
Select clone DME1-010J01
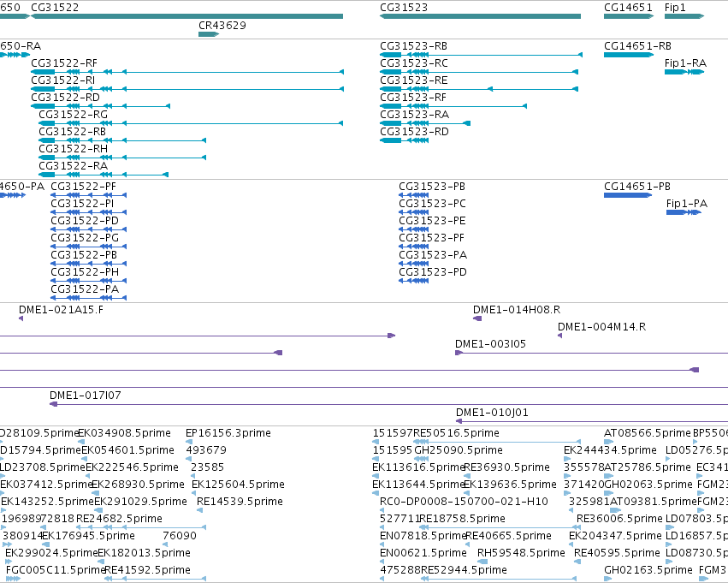[x=592, y=421]
